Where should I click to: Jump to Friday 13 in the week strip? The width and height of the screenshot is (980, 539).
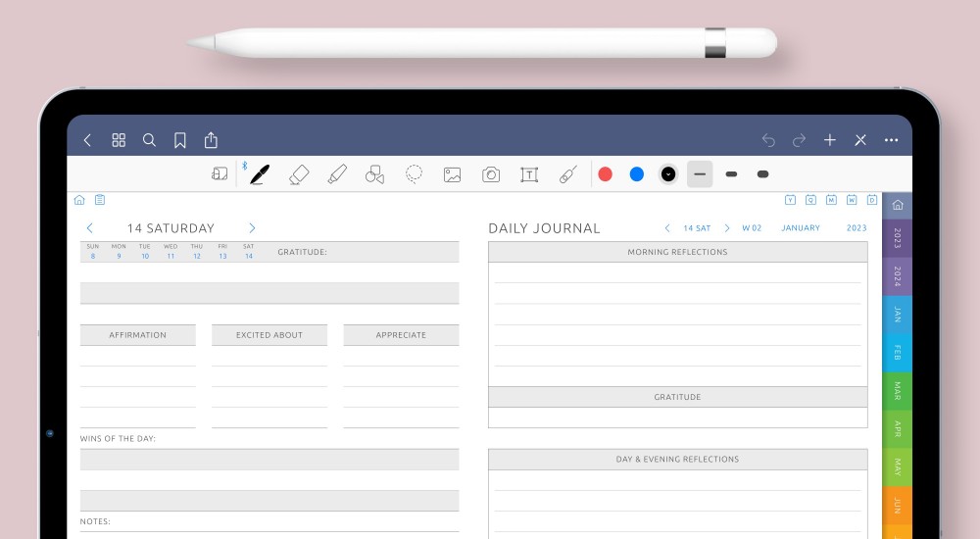click(x=222, y=251)
